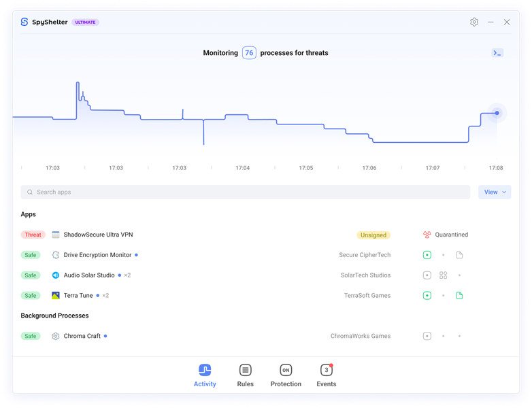
Task: Open the Protection tab
Action: point(286,375)
